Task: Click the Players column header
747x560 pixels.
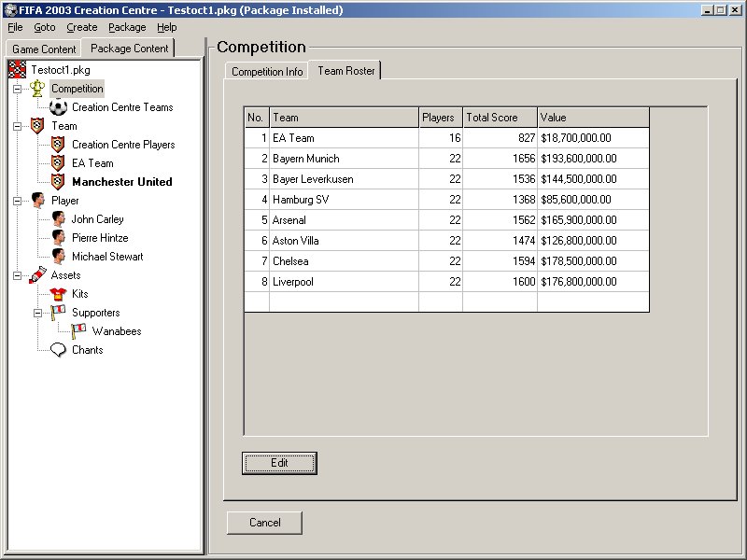Action: (x=441, y=118)
